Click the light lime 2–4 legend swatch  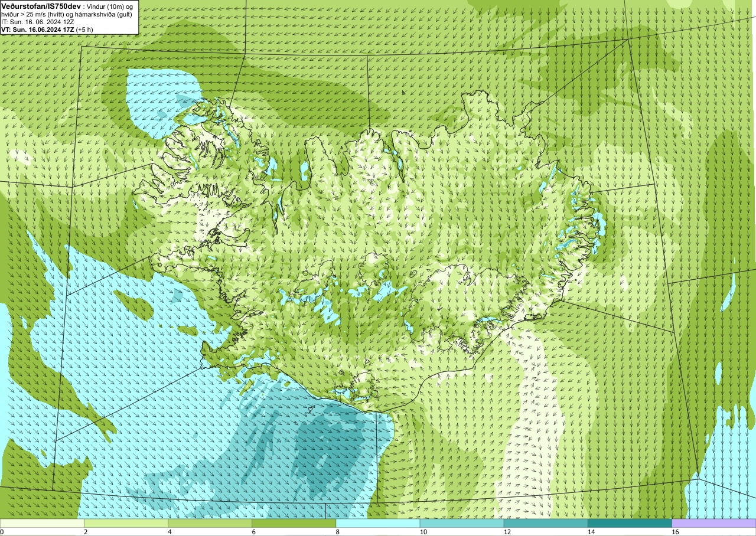pyautogui.click(x=126, y=523)
